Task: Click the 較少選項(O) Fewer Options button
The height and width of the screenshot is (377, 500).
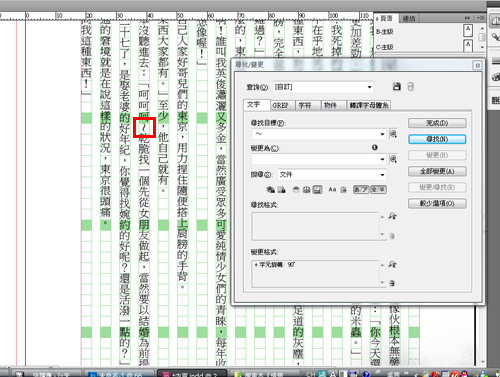Action: tap(437, 203)
